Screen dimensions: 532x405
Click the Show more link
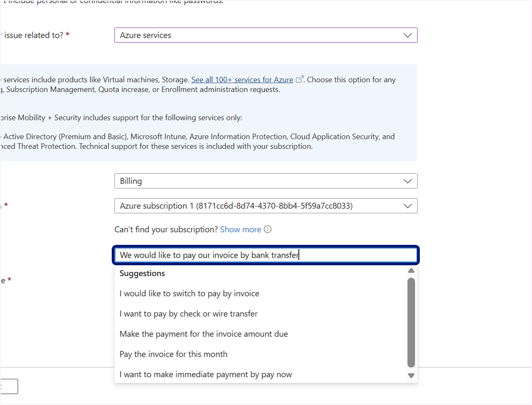tap(241, 229)
